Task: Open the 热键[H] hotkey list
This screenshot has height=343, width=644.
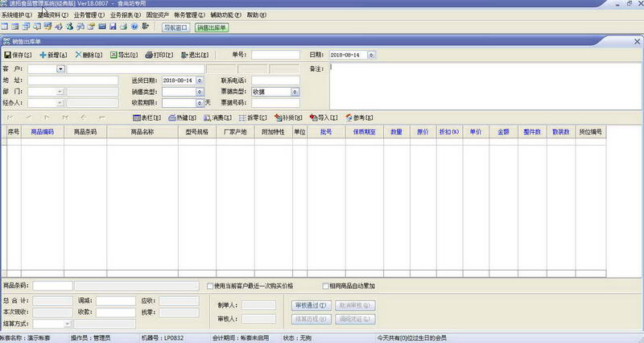Action: click(183, 118)
